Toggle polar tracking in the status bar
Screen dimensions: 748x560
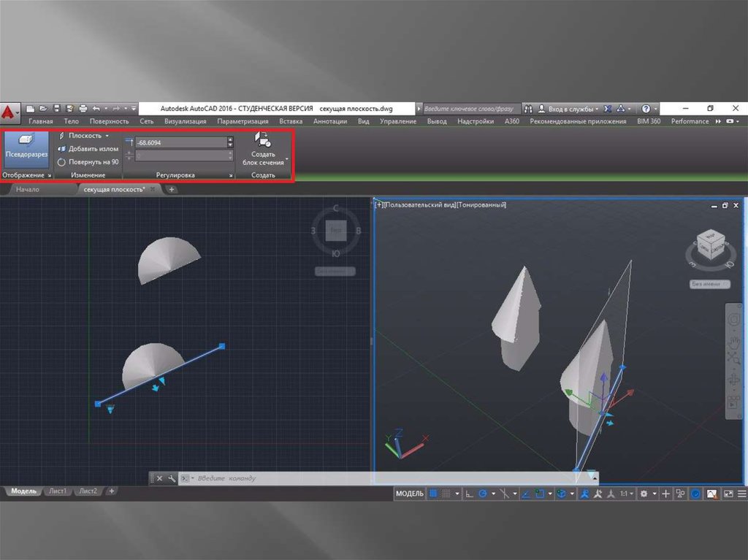point(483,494)
